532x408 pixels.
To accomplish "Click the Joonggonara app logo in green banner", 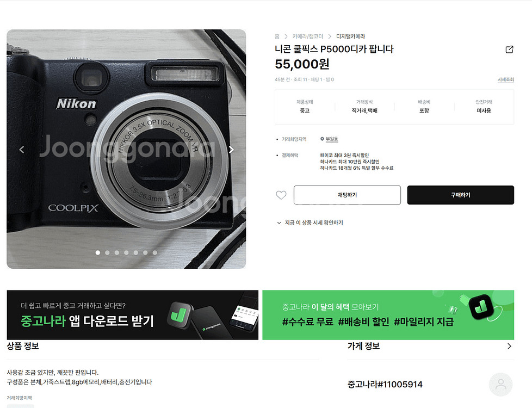I will pyautogui.click(x=481, y=307).
